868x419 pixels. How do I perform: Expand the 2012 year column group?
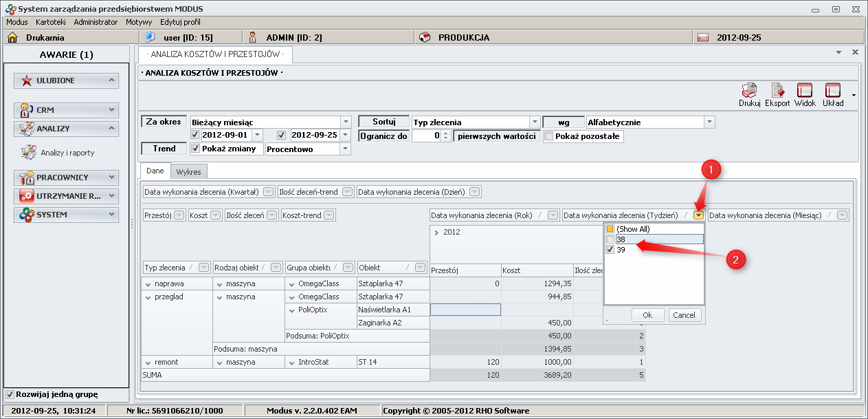click(x=436, y=233)
